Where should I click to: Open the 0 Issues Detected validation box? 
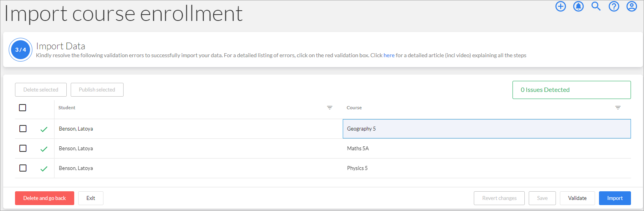pyautogui.click(x=571, y=90)
